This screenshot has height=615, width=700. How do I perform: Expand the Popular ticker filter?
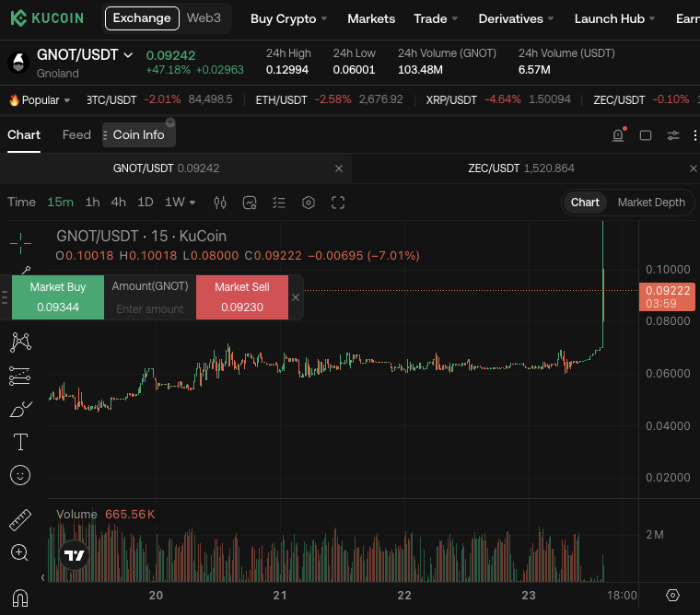coord(40,100)
